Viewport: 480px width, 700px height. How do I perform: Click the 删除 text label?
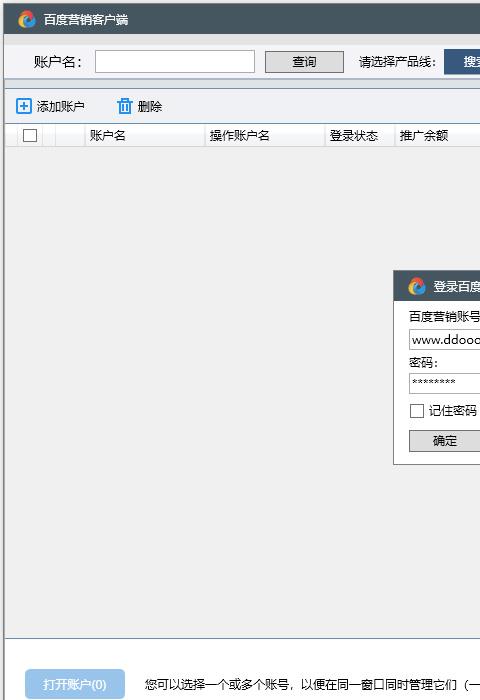tap(150, 106)
